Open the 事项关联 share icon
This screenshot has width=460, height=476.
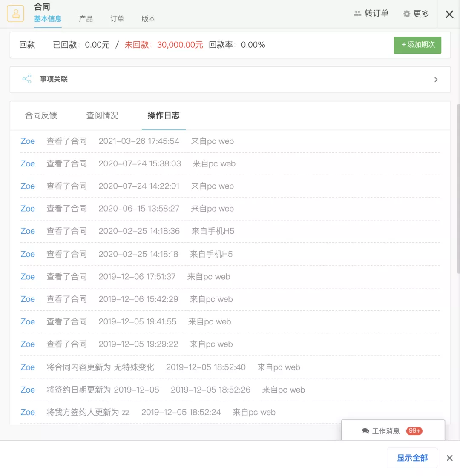point(26,79)
